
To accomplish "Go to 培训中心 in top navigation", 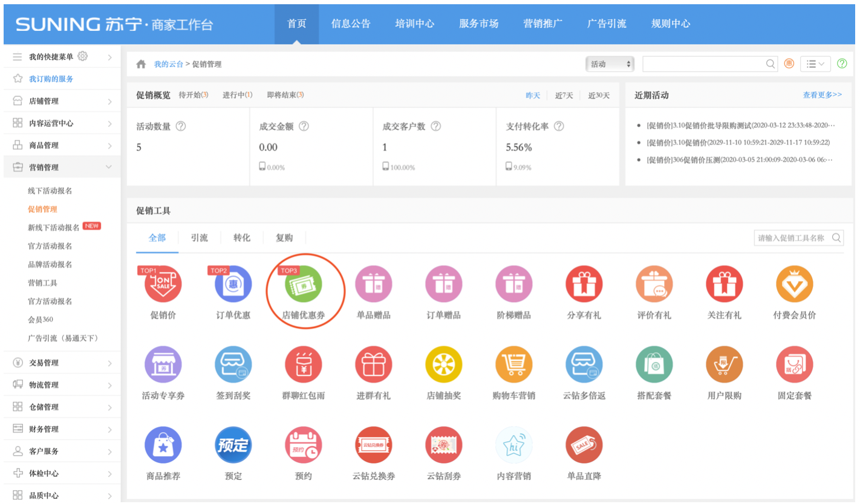I will pyautogui.click(x=415, y=24).
